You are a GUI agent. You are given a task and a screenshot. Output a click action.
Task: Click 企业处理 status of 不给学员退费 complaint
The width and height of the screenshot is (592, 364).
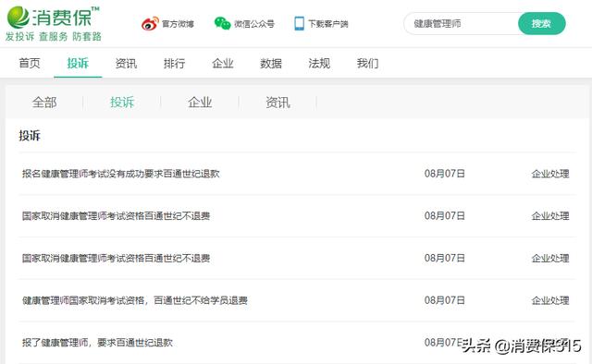[550, 300]
